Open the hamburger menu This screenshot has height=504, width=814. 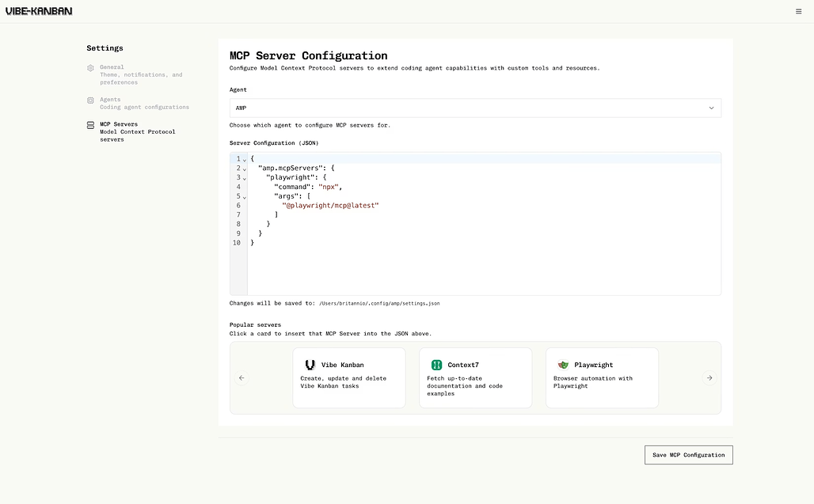tap(798, 11)
